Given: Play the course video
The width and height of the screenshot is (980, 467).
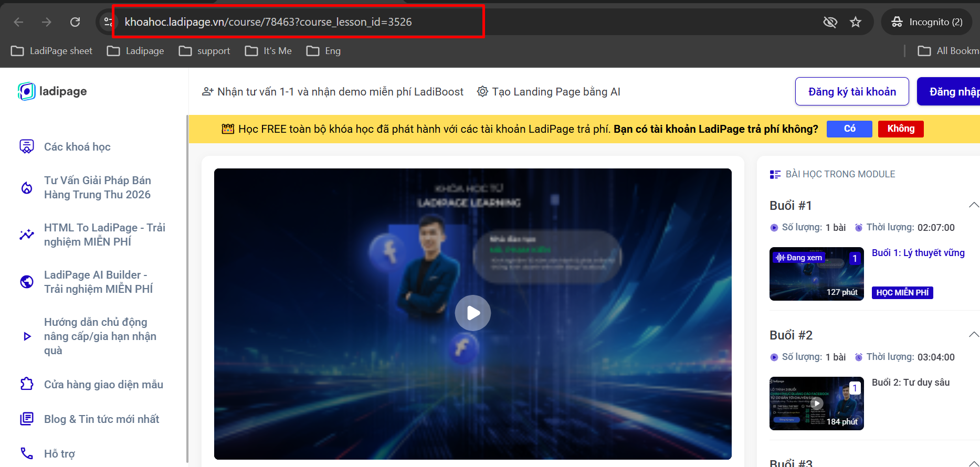Looking at the screenshot, I should [473, 313].
